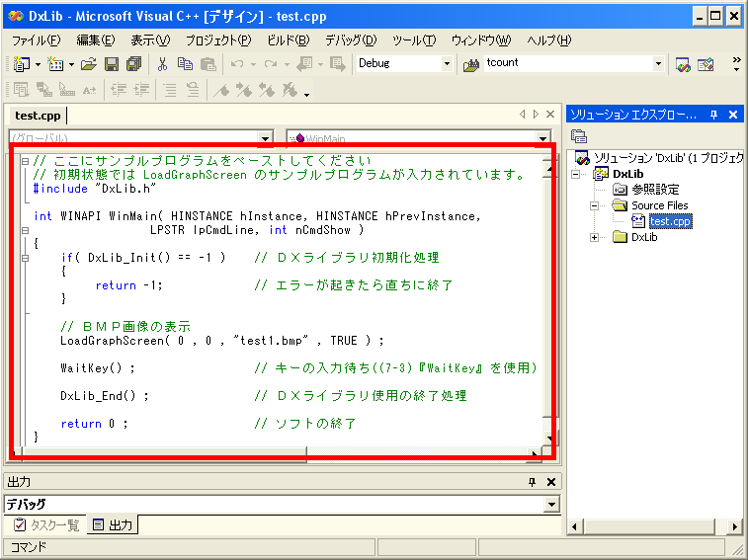This screenshot has height=560, width=748.
Task: Go to the next bookmark icon
Action: tap(244, 89)
